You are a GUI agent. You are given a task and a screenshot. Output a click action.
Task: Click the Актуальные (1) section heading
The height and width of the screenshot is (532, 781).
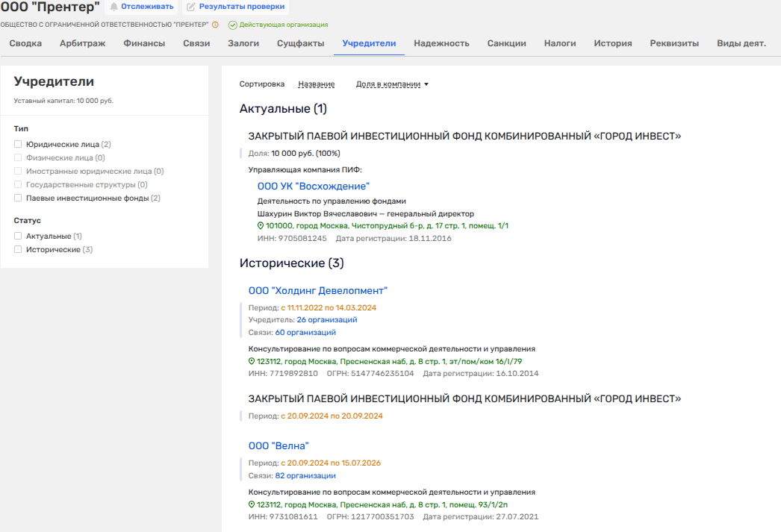click(x=283, y=108)
